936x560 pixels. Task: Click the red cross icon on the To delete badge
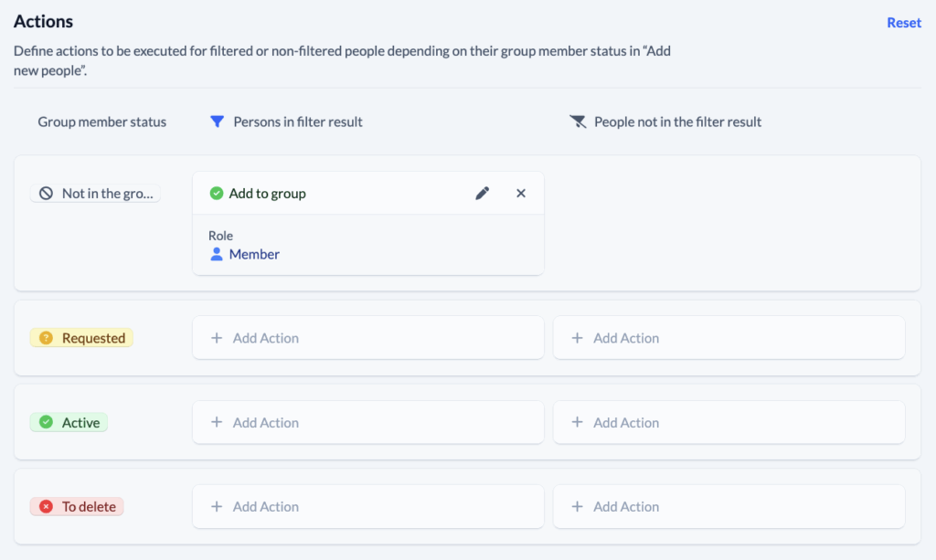48,506
